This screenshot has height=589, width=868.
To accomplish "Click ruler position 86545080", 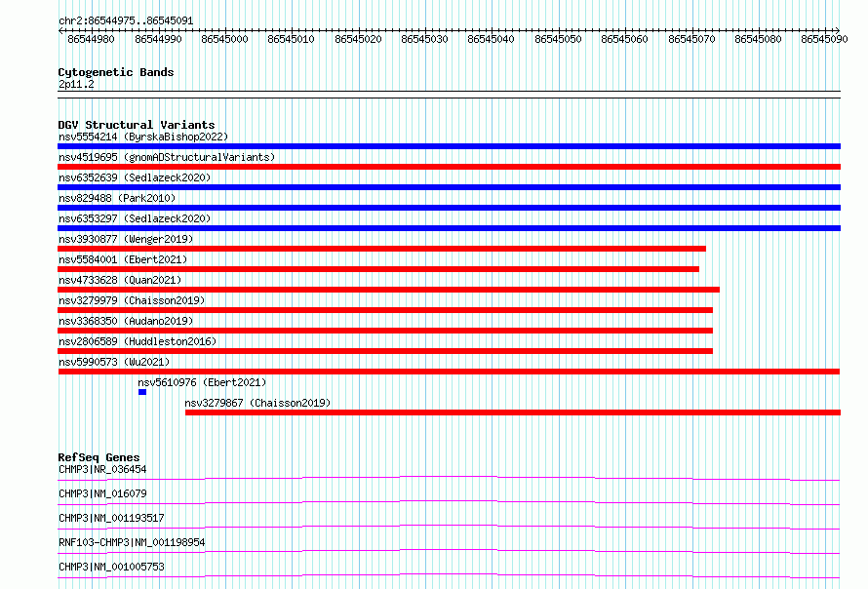I will (758, 39).
